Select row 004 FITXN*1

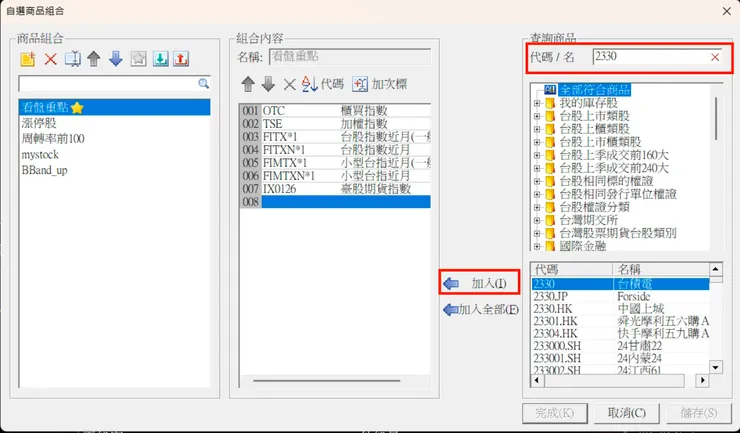[335, 150]
